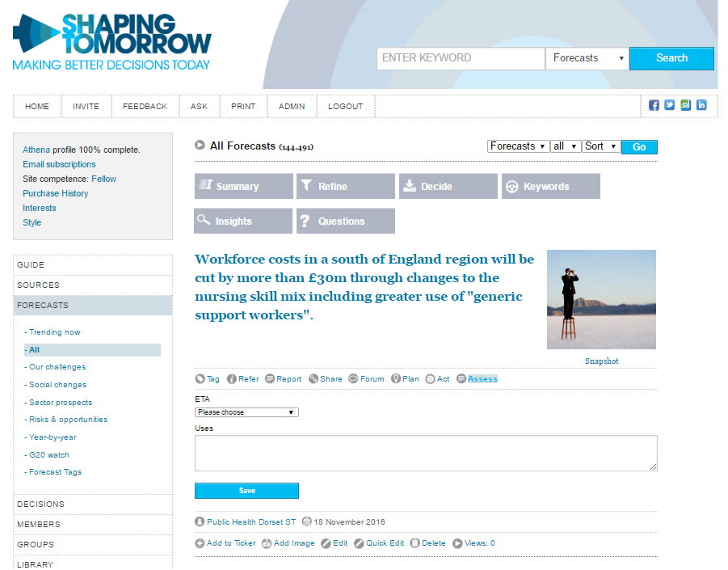
Task: Open ETA Please choose dropdown
Action: [x=246, y=412]
